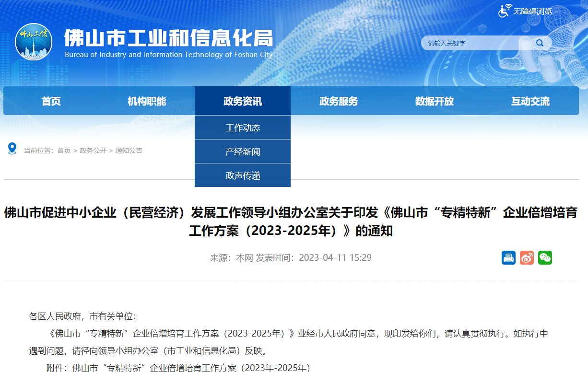Open the 政务资讯 navigation item
The width and height of the screenshot is (588, 372).
[x=243, y=101]
